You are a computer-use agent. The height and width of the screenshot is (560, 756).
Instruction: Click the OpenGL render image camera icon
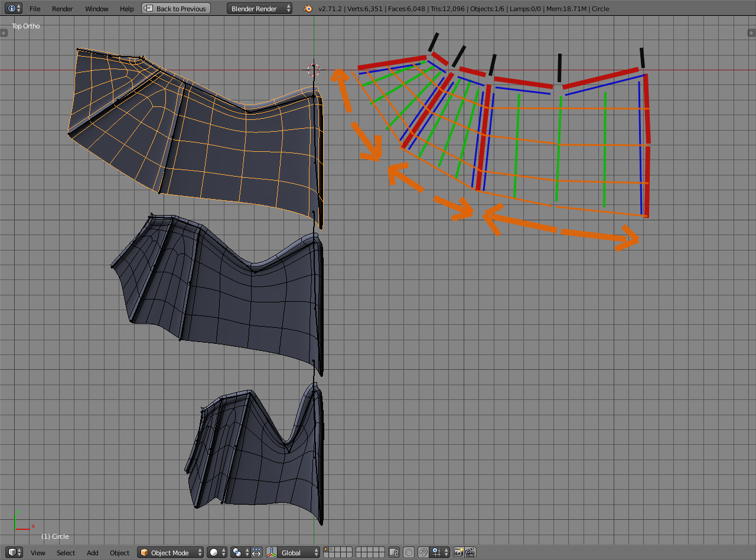[458, 552]
